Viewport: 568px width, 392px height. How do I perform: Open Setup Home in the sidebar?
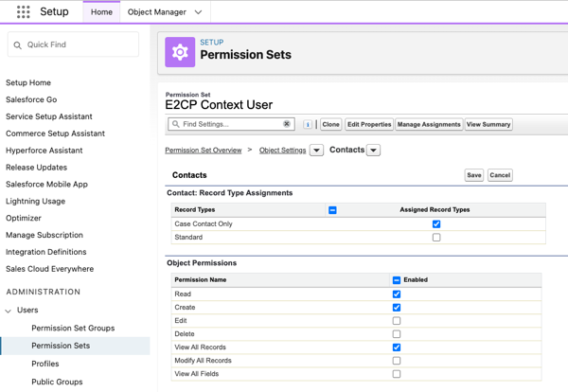(x=28, y=82)
